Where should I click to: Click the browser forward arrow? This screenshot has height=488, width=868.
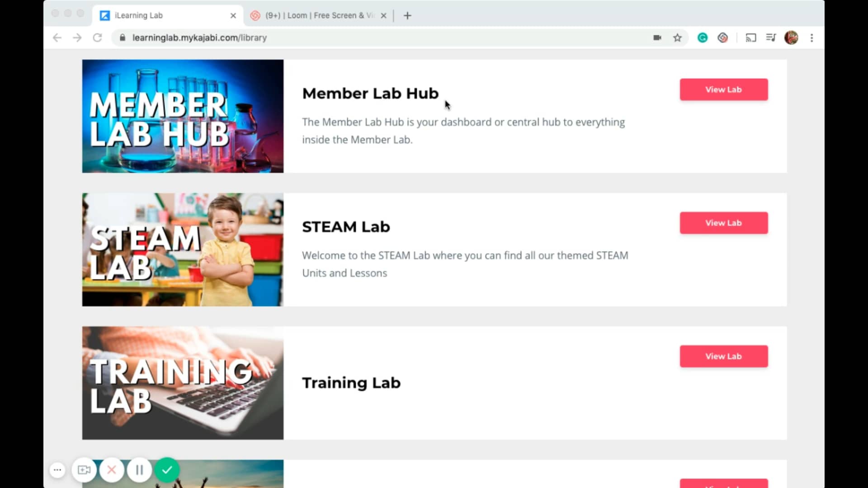click(x=77, y=38)
